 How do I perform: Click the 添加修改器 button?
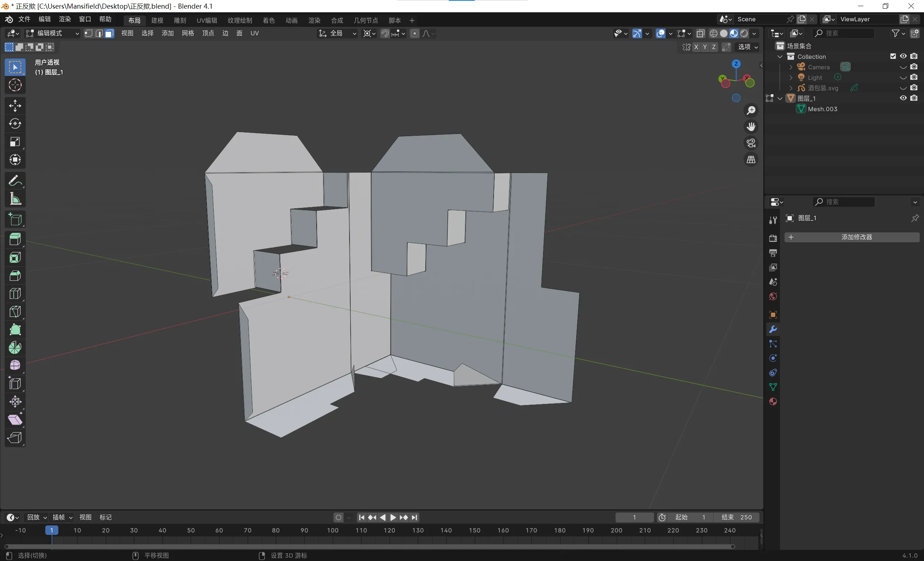852,237
